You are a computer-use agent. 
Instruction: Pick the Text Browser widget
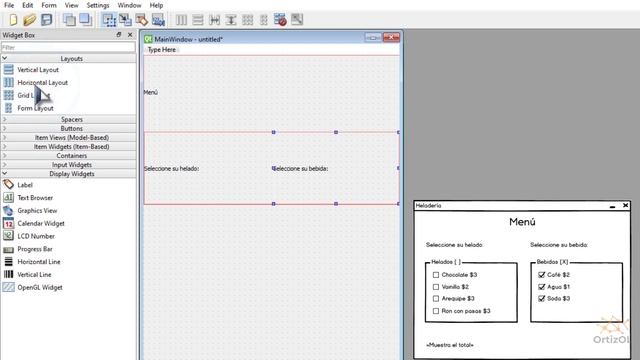tap(35, 198)
